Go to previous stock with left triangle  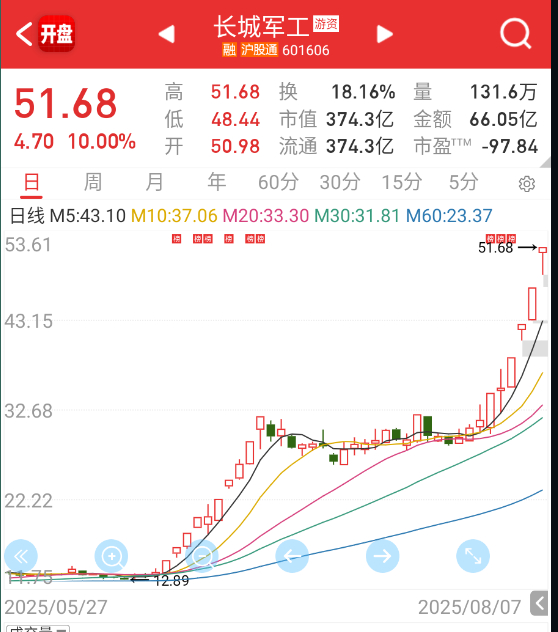[167, 34]
